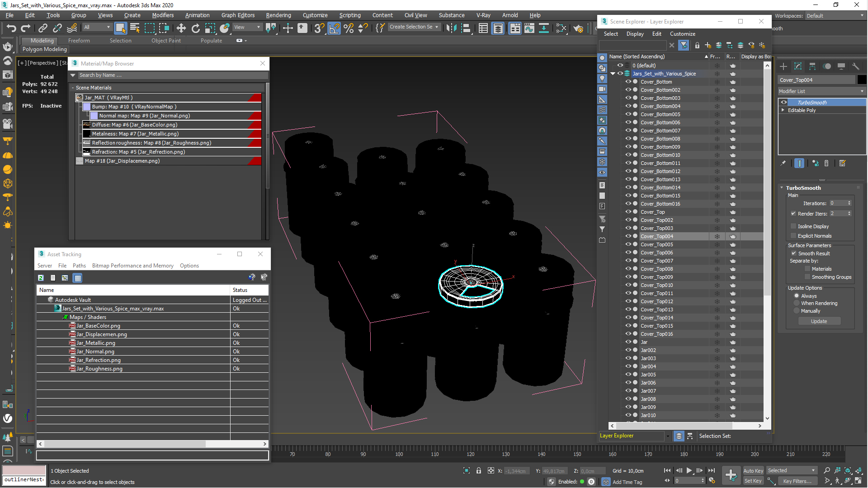Click Remove modifier trash icon
Screen dimensions: 868x488
tap(826, 163)
